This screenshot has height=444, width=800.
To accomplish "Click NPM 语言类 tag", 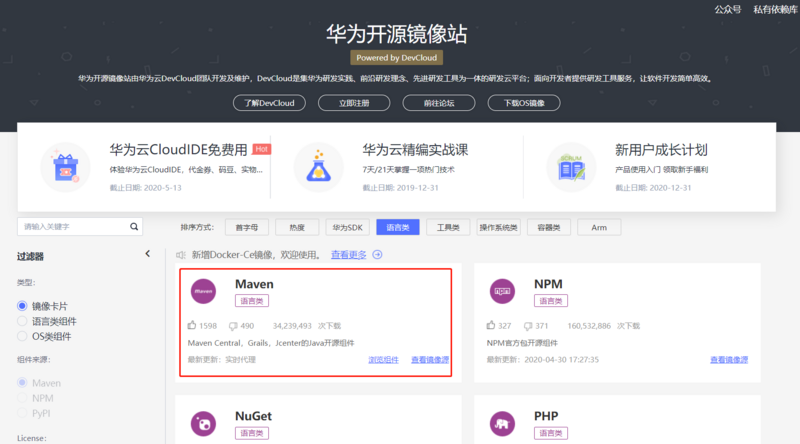I will (551, 301).
